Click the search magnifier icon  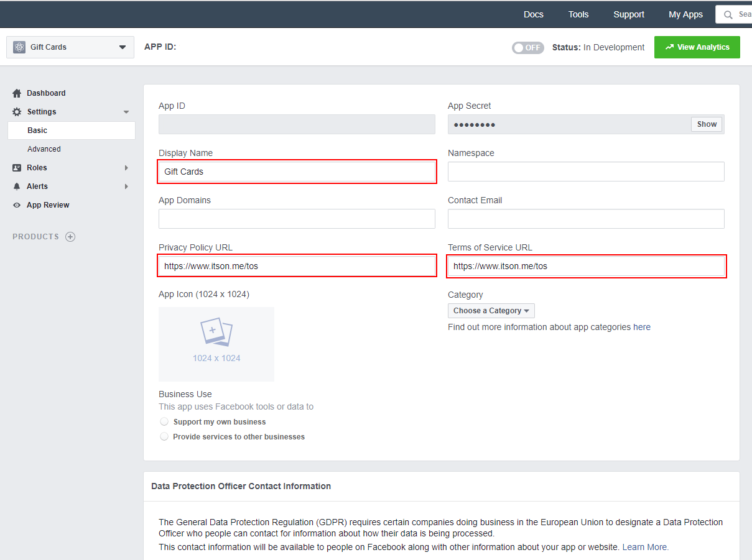pyautogui.click(x=728, y=15)
